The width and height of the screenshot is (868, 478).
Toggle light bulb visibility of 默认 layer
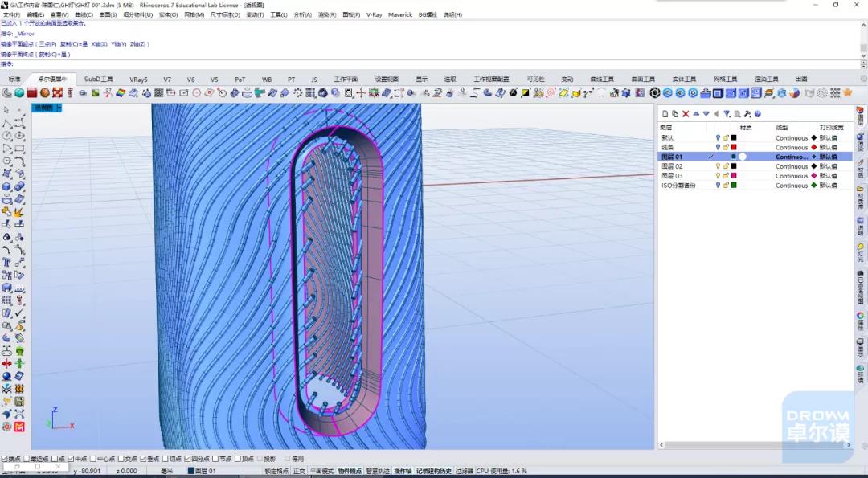point(718,137)
